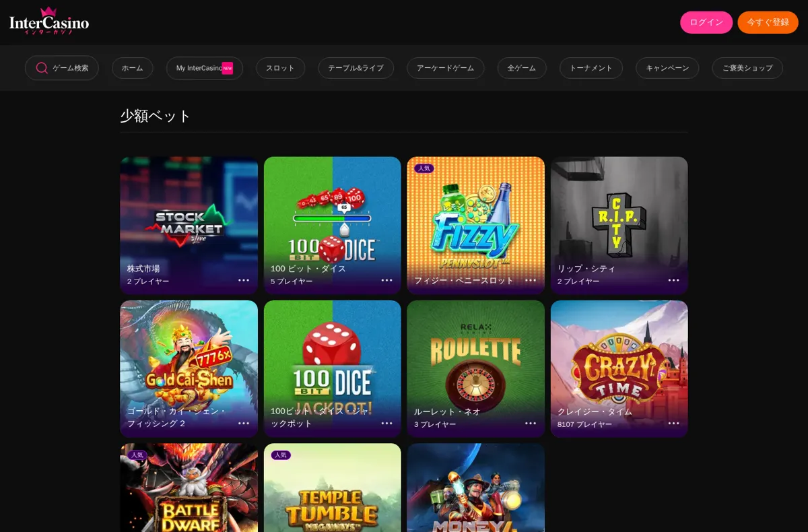This screenshot has width=808, height=532.
Task: Click the NEW badge on My InterCasino
Action: (x=228, y=68)
